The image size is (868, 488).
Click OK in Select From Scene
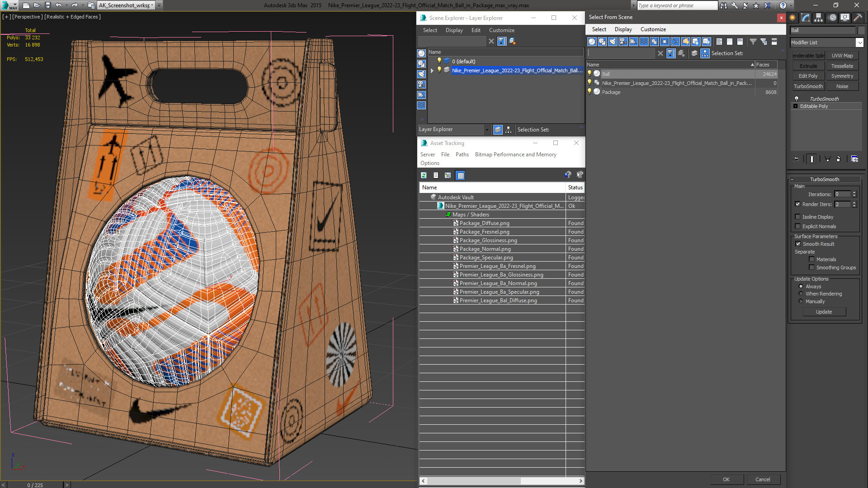pyautogui.click(x=726, y=479)
